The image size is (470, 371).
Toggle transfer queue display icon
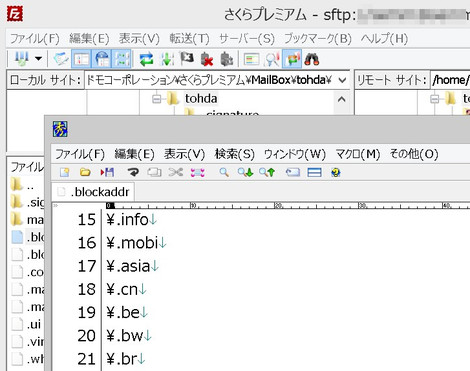click(122, 59)
